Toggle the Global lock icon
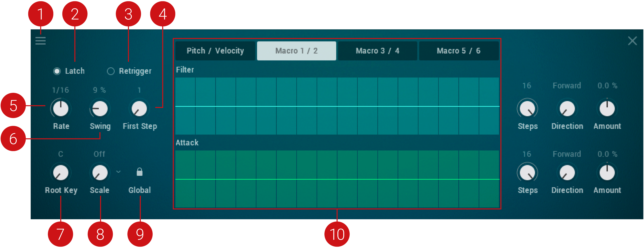 click(139, 172)
